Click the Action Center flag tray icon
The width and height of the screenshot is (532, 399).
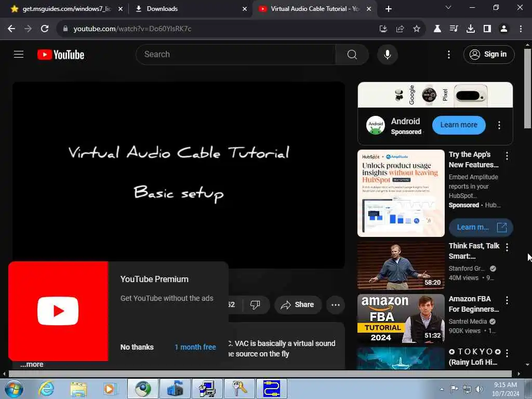454,389
